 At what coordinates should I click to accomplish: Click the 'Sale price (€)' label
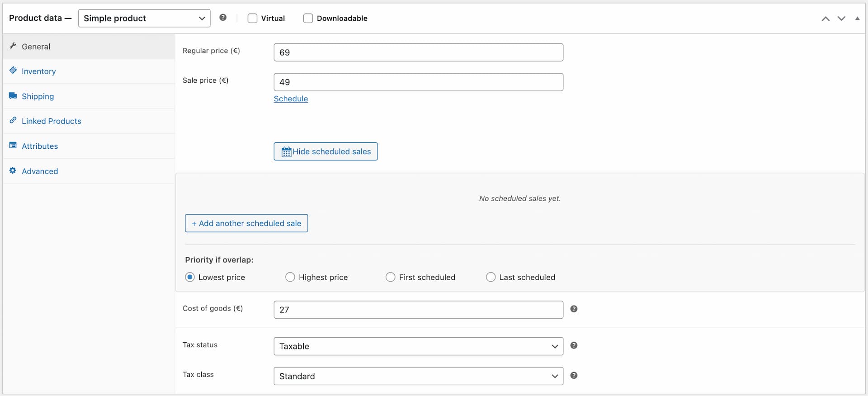click(206, 80)
